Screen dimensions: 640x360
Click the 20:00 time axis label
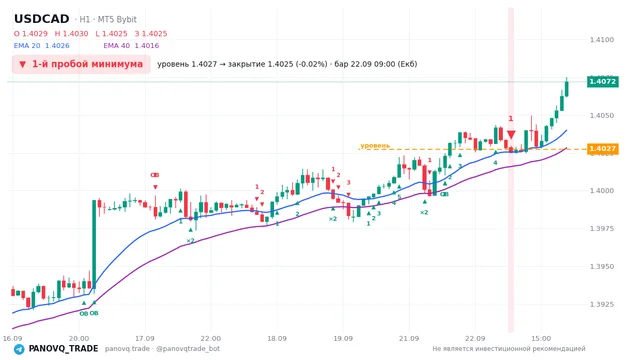[x=79, y=338]
